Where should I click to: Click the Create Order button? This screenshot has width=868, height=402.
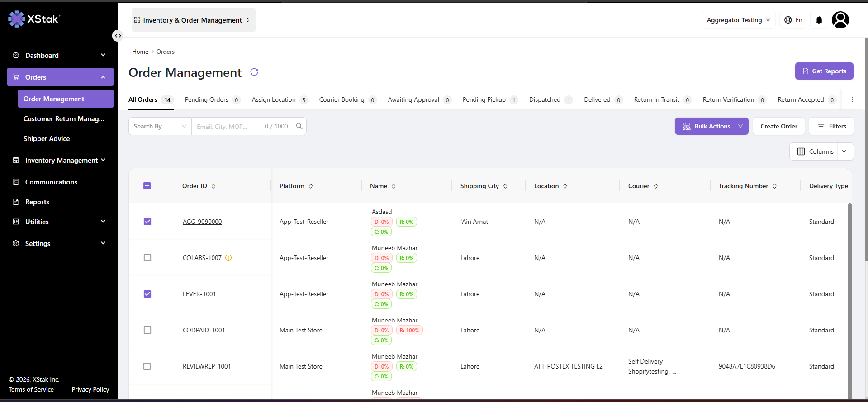(x=779, y=126)
